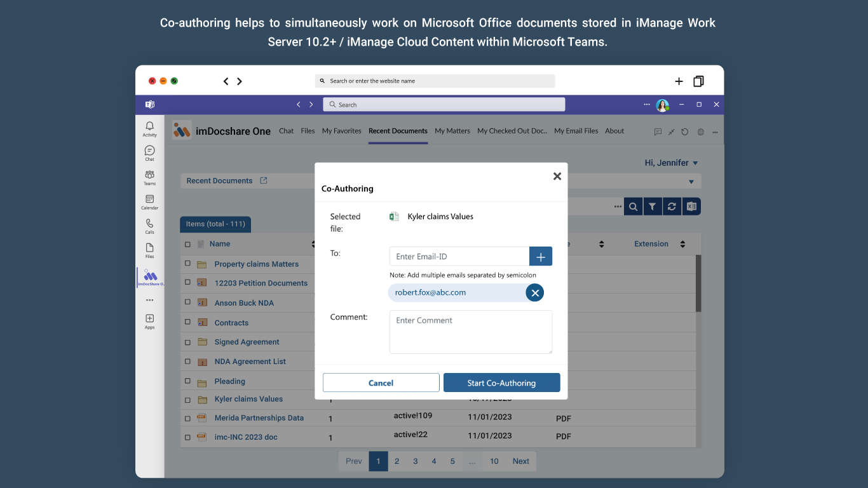Open new browser tab with plus icon
868x488 pixels.
(x=679, y=81)
